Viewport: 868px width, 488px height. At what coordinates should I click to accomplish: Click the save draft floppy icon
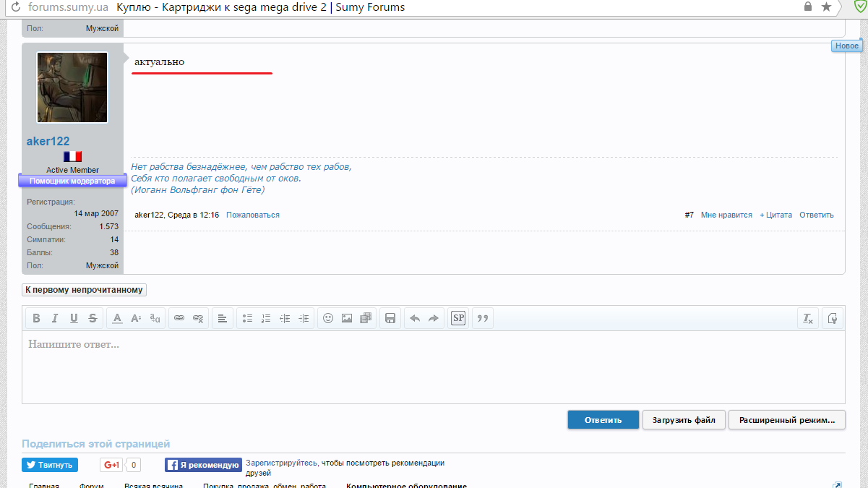[x=390, y=318]
